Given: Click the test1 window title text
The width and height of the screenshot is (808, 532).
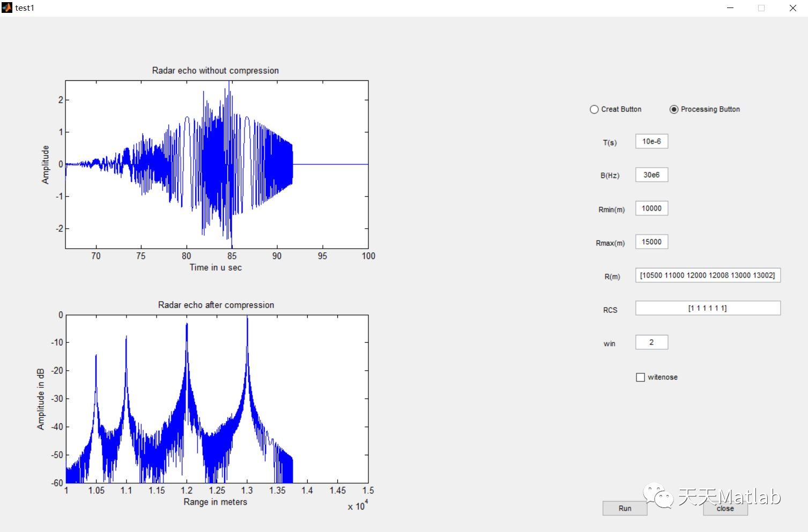Looking at the screenshot, I should [25, 8].
